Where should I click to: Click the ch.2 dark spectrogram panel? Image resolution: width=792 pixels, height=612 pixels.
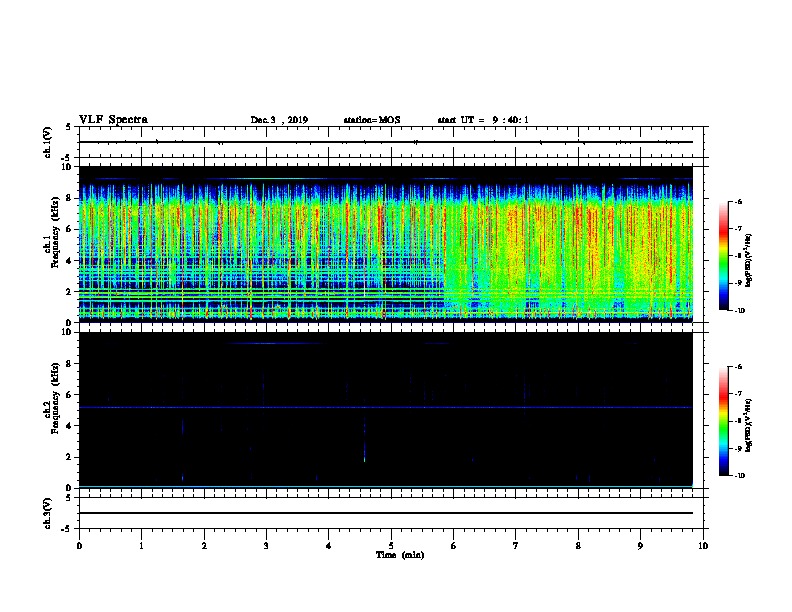pyautogui.click(x=386, y=410)
